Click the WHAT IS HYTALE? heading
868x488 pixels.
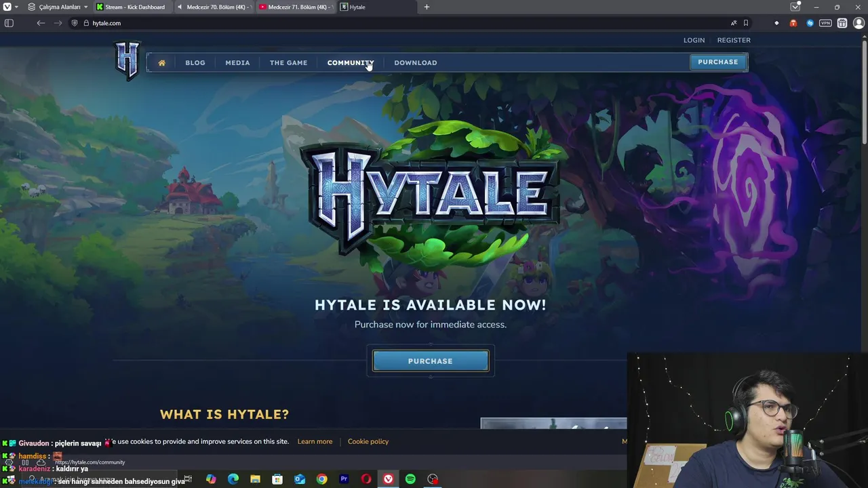224,414
